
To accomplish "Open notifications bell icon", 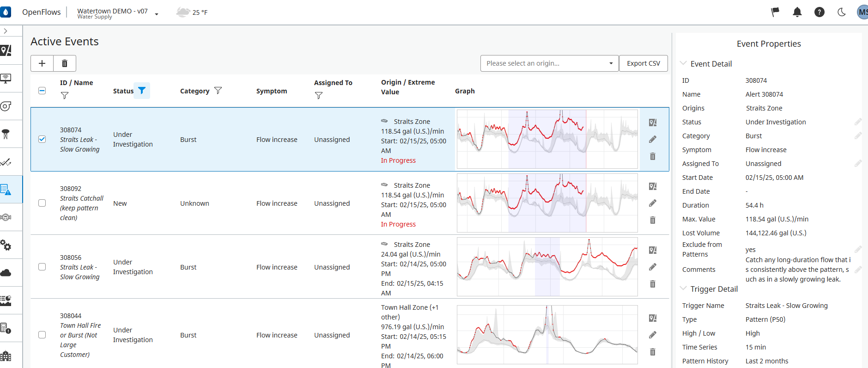I will point(797,12).
